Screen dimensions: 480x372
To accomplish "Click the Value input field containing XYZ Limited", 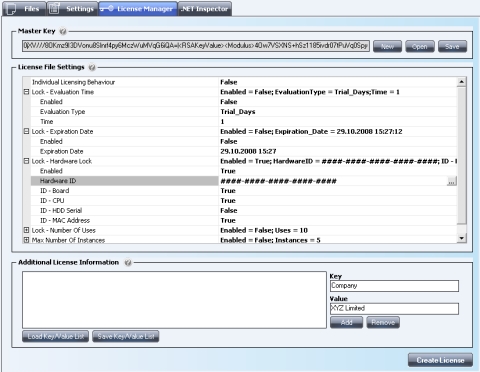I will tap(394, 309).
